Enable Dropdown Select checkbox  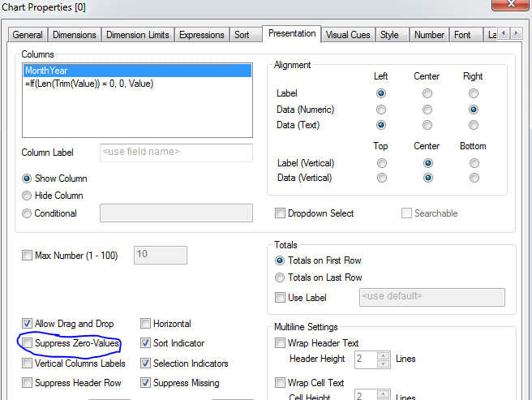[280, 213]
